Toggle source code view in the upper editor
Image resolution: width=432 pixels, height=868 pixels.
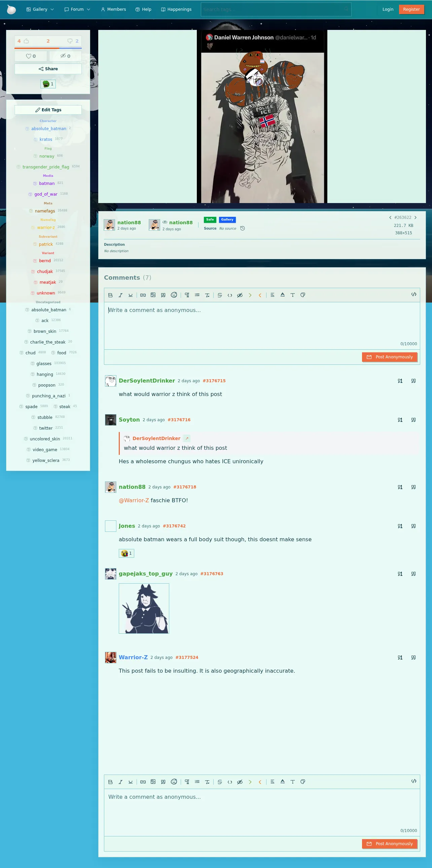click(414, 294)
